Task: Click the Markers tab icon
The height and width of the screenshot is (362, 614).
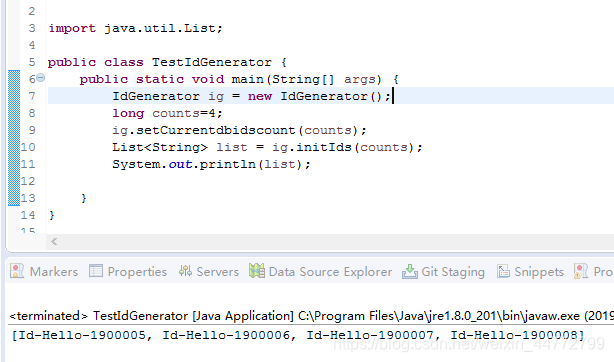Action: click(17, 271)
